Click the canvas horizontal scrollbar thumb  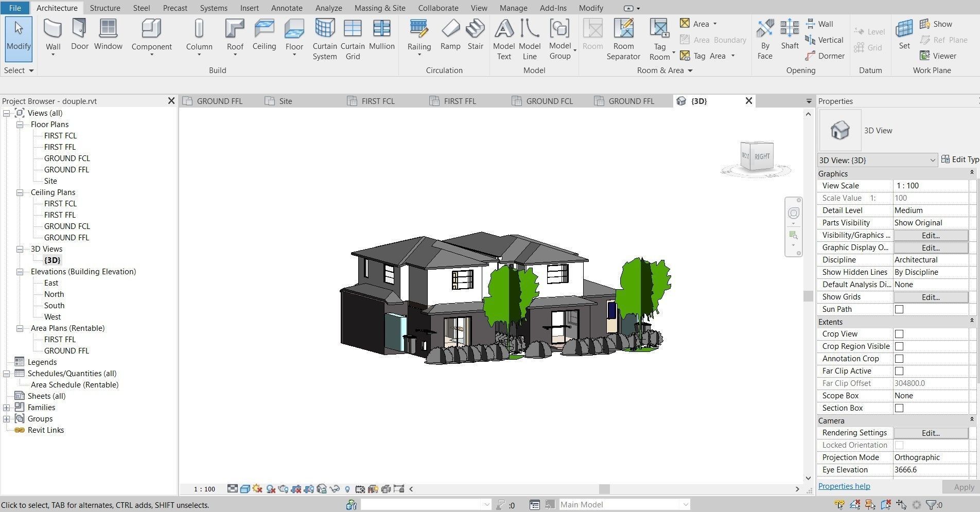pos(604,489)
